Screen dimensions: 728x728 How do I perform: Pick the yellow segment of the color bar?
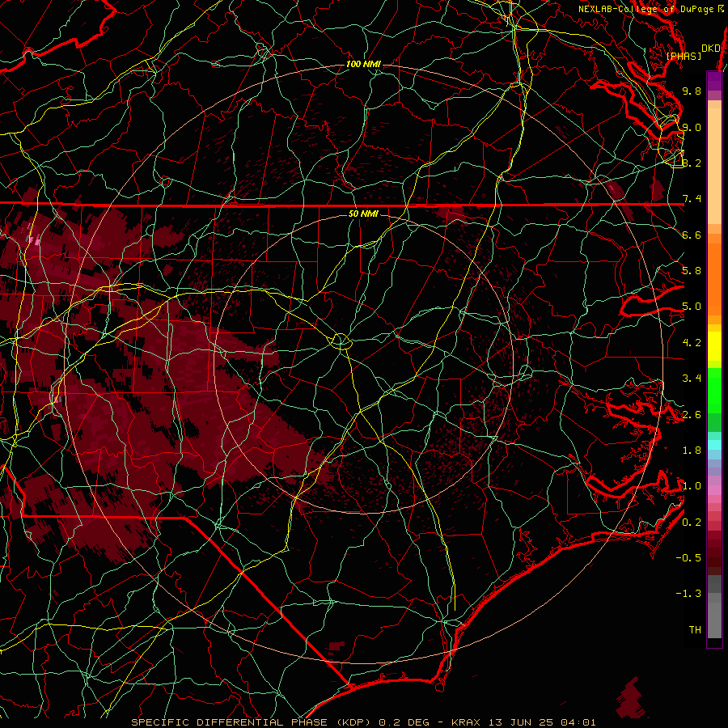point(714,346)
